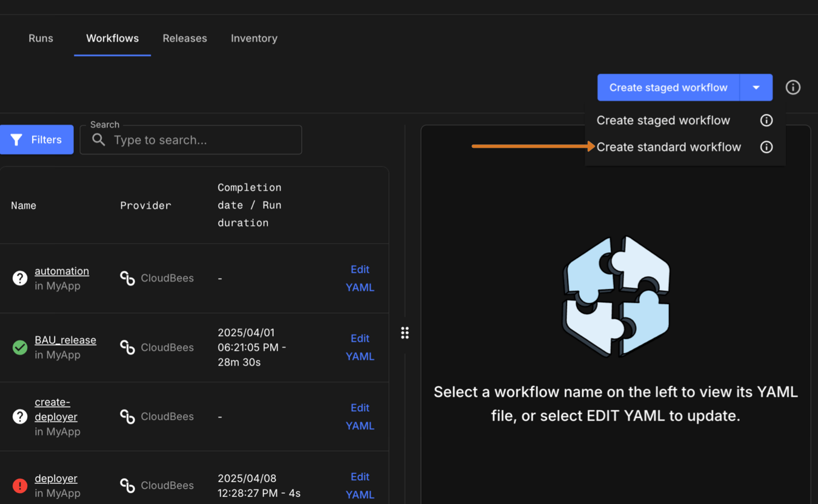
Task: Switch to the Releases tab
Action: (x=185, y=38)
